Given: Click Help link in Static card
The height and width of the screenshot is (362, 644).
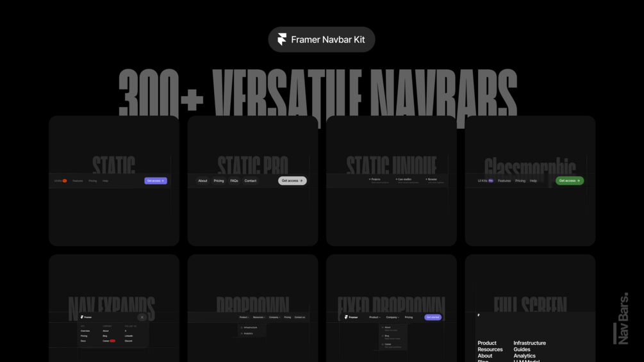Looking at the screenshot, I should pyautogui.click(x=105, y=181).
